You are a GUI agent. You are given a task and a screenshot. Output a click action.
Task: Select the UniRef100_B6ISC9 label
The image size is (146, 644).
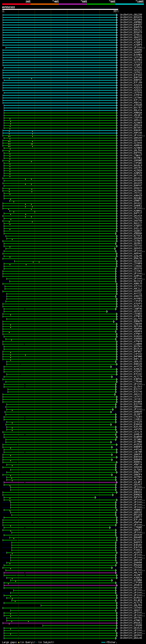(131, 281)
